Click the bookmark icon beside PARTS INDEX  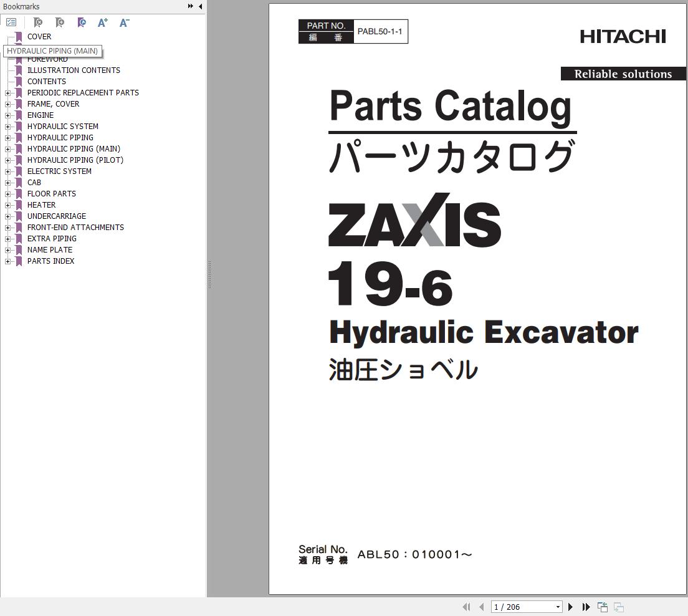pos(19,261)
